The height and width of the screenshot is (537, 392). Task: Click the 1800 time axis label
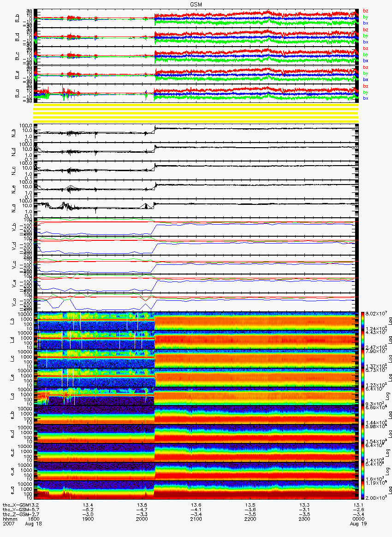point(34,519)
